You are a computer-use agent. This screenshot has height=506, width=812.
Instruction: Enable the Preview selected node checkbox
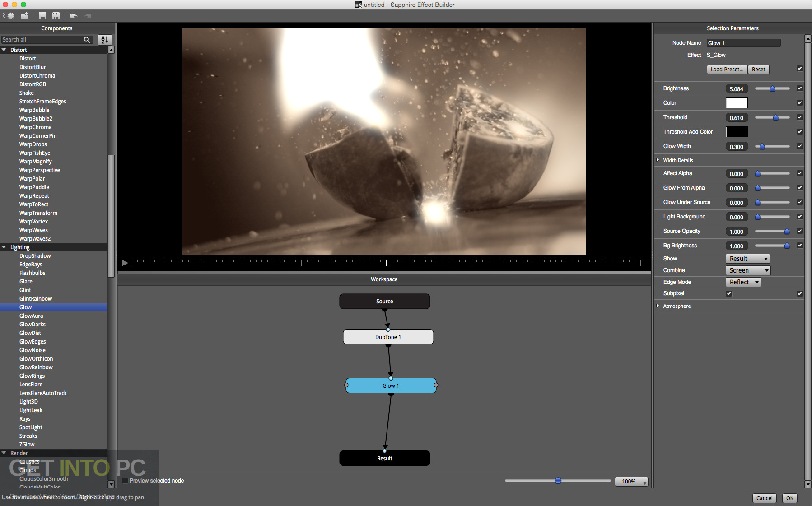point(126,481)
